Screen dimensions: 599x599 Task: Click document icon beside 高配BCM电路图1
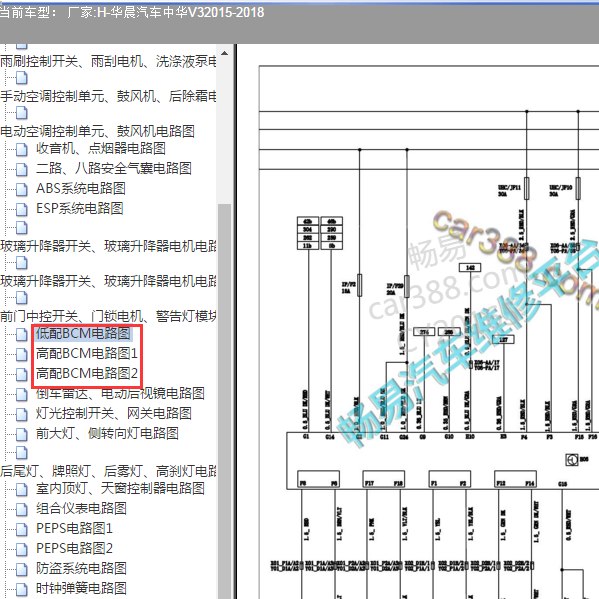coord(22,354)
